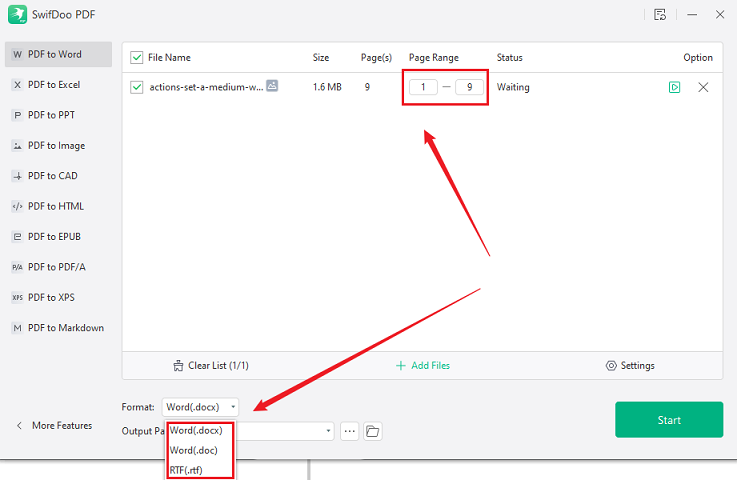Click the XPS icon in sidebar

17,298
